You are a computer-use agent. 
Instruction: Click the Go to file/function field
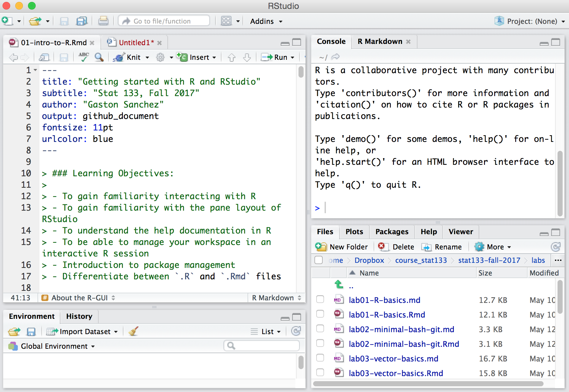pyautogui.click(x=164, y=21)
